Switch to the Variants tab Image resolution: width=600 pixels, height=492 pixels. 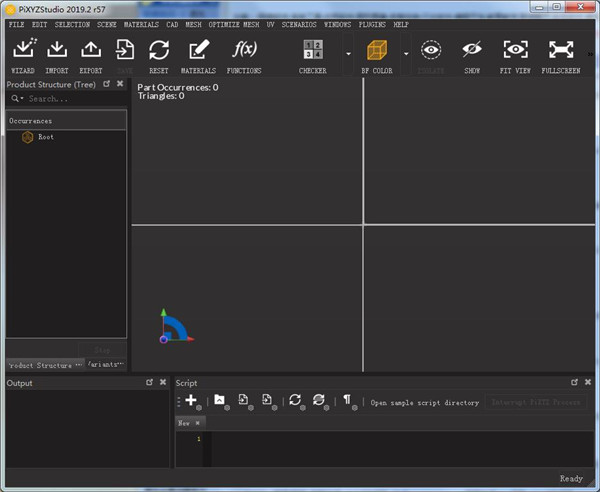pos(104,365)
